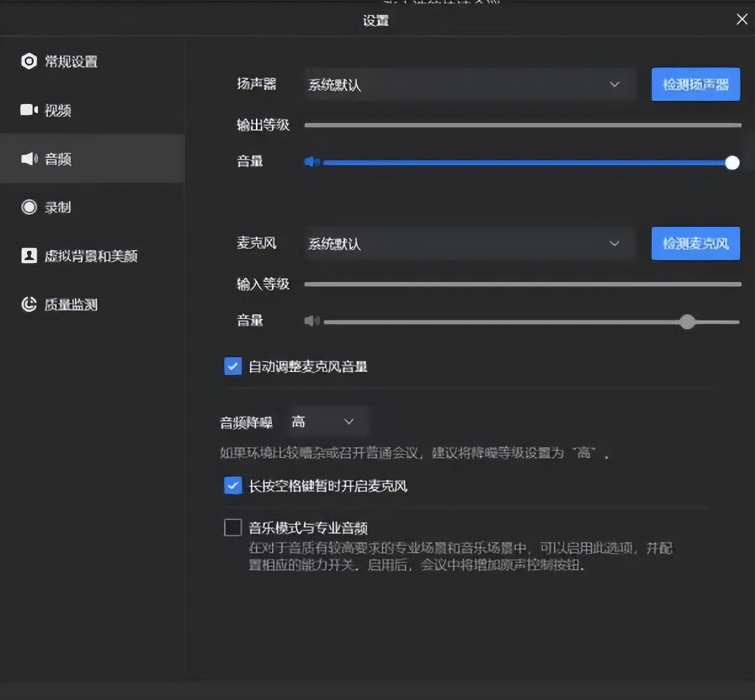Change the 音频降噪 level dropdown

click(326, 421)
